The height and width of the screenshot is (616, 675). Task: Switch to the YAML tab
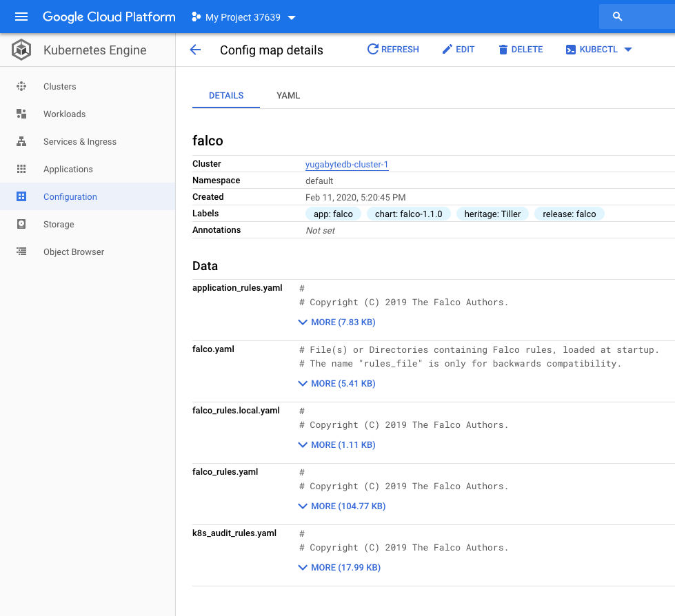[288, 96]
